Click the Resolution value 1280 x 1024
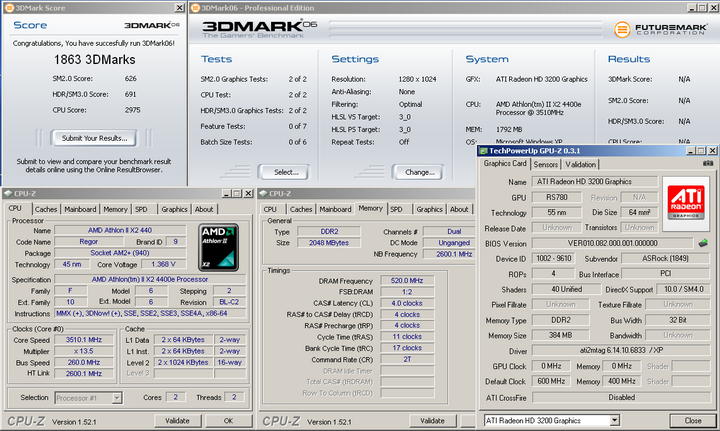This screenshot has height=431, width=720. [x=417, y=79]
